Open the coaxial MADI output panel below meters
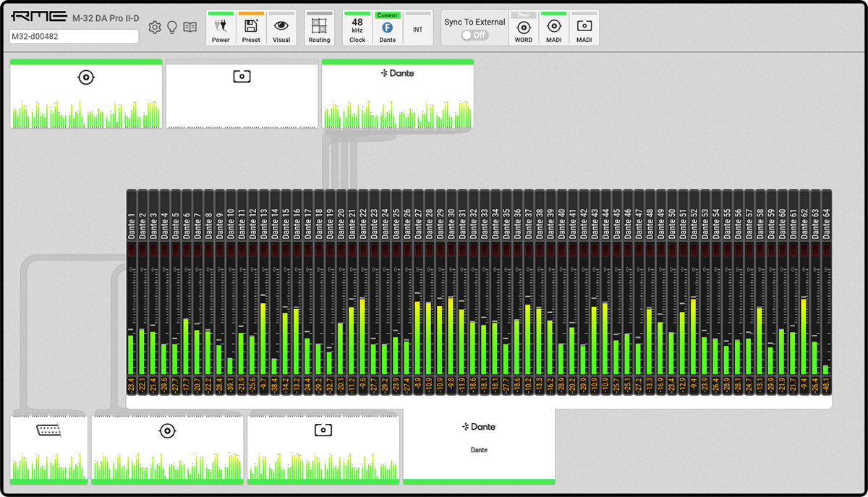This screenshot has height=497, width=868. tap(167, 449)
